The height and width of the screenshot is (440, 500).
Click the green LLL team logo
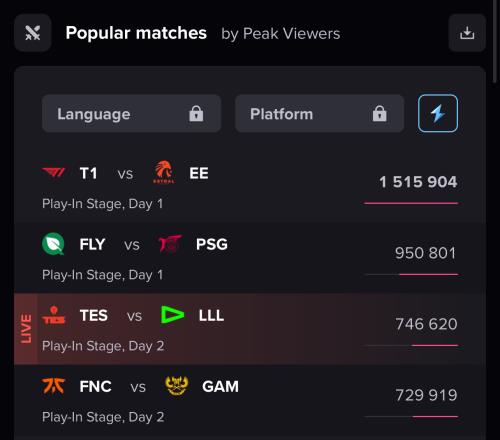pos(172,315)
